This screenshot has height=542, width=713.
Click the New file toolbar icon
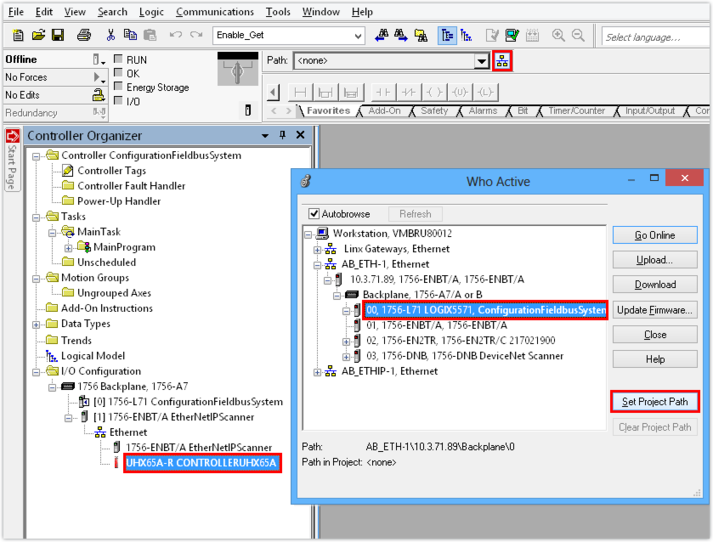(x=16, y=36)
